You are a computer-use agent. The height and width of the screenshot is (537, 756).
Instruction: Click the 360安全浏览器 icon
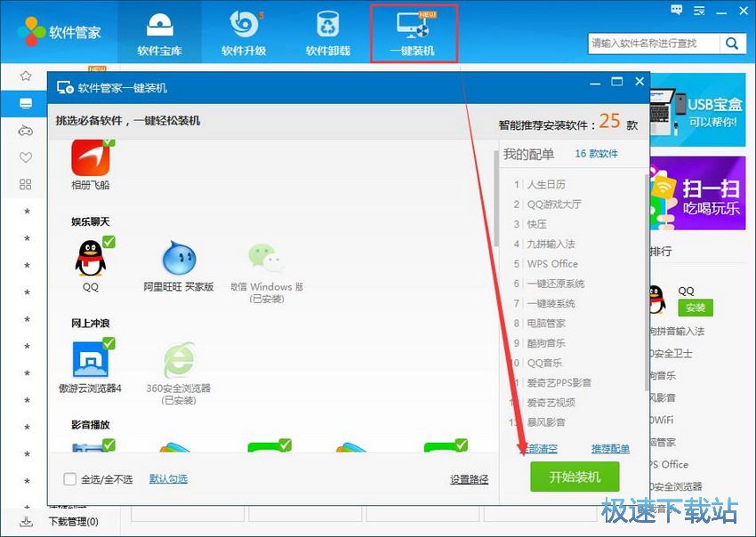pyautogui.click(x=179, y=359)
